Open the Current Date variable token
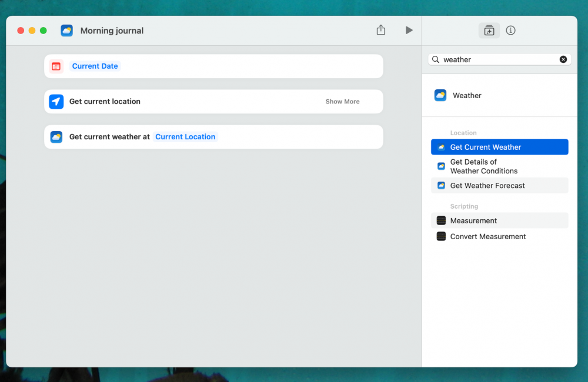The image size is (588, 382). [95, 66]
